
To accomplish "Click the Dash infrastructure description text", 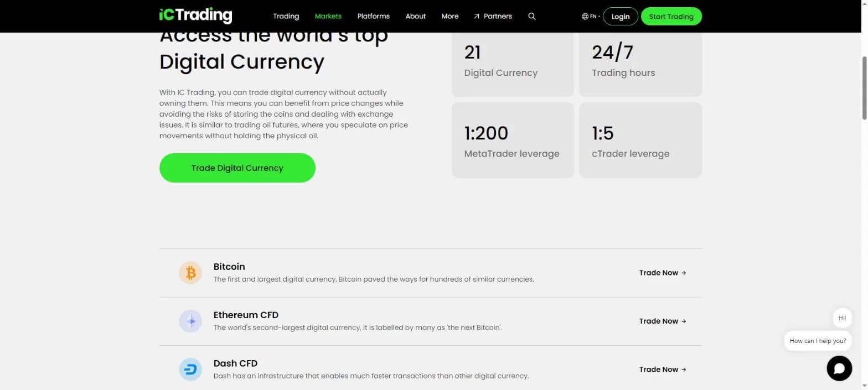I will 371,376.
